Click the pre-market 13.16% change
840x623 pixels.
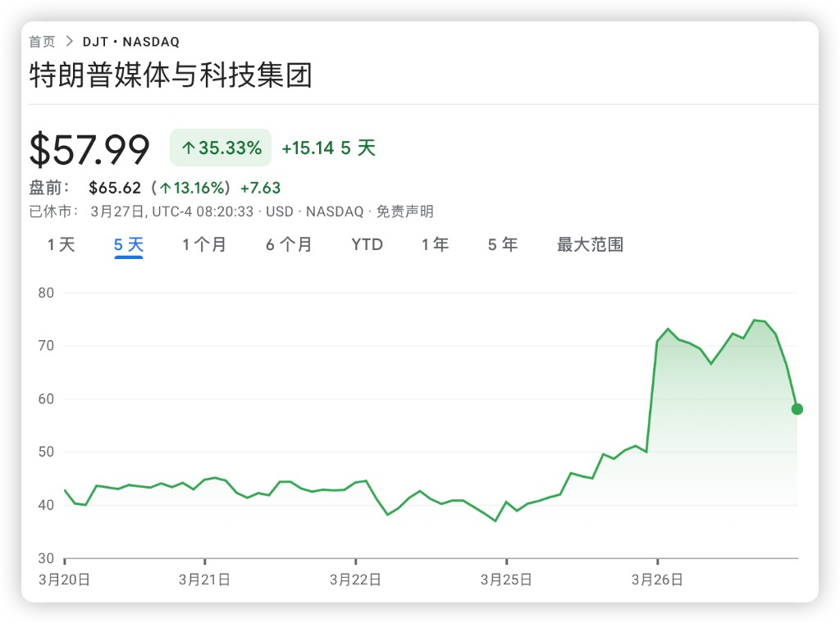click(190, 188)
